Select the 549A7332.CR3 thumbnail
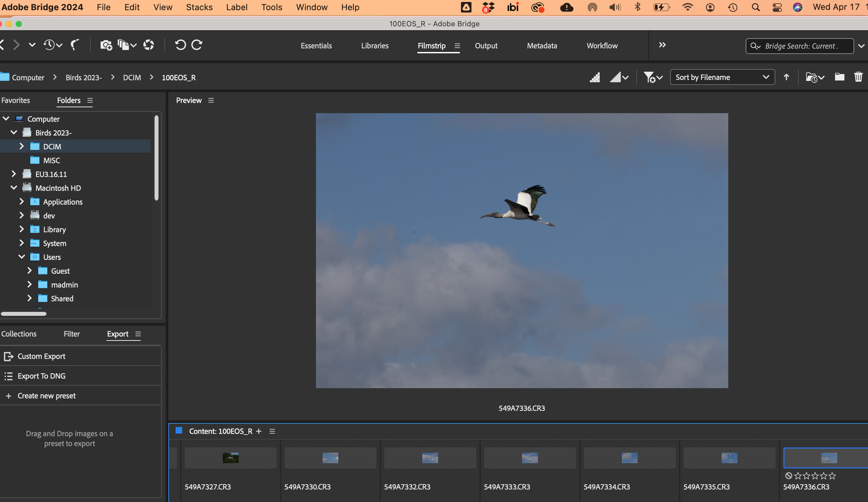The width and height of the screenshot is (868, 502). [429, 458]
